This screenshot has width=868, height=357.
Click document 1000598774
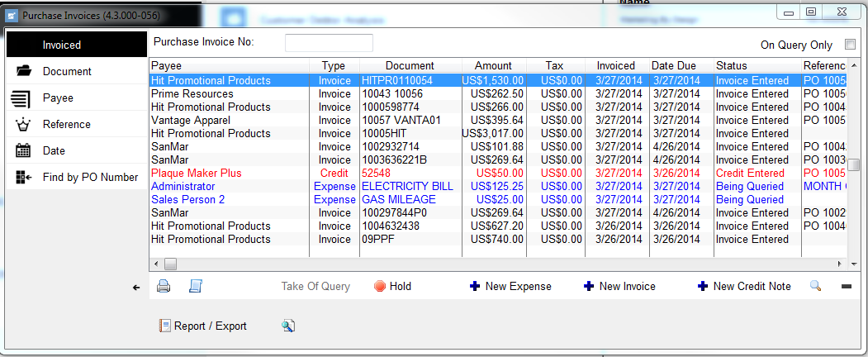(x=391, y=107)
